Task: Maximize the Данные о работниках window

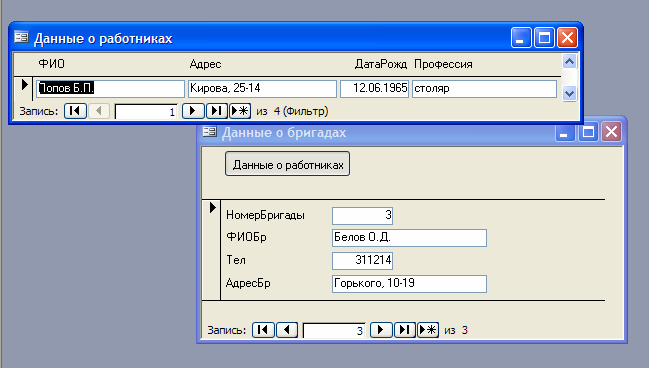Action: [544, 38]
